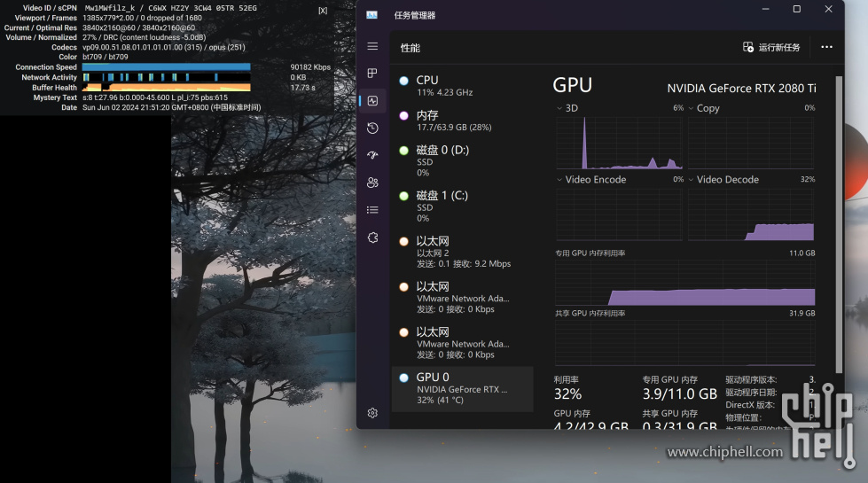Select the Performance page icon in sidebar
This screenshot has height=483, width=868.
pos(372,101)
